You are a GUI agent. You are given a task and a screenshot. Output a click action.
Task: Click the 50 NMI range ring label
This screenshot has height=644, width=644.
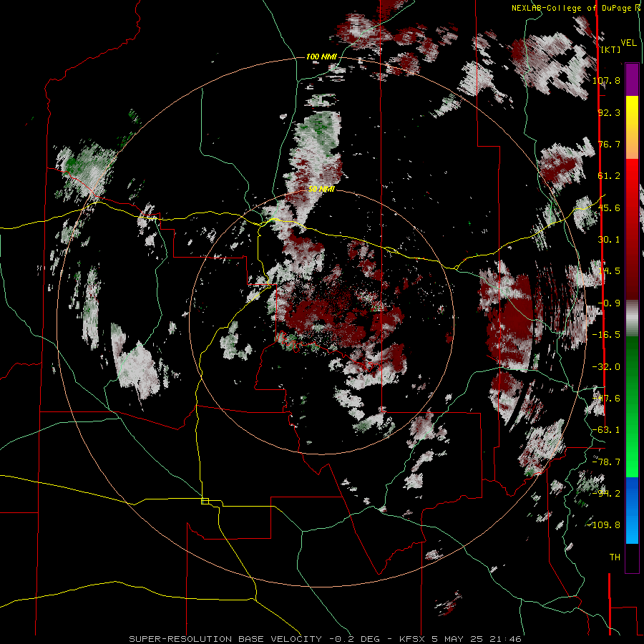point(321,190)
